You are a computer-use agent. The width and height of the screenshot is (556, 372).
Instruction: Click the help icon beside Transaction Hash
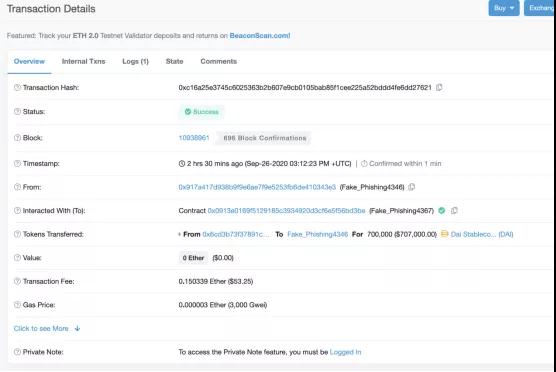[17, 87]
